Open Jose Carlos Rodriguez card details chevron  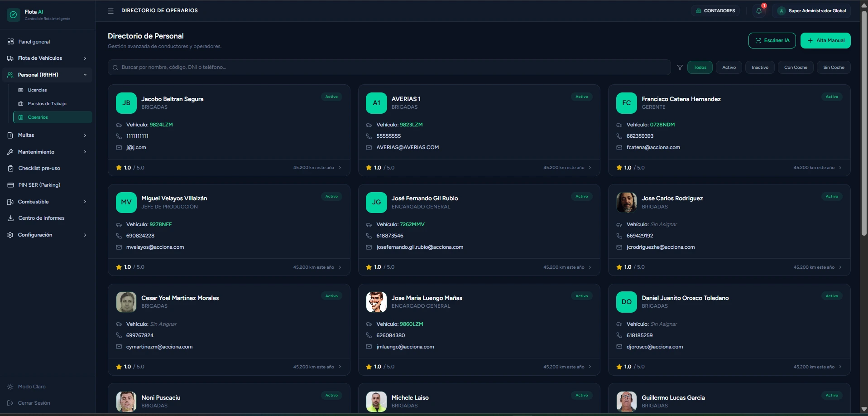coord(840,267)
